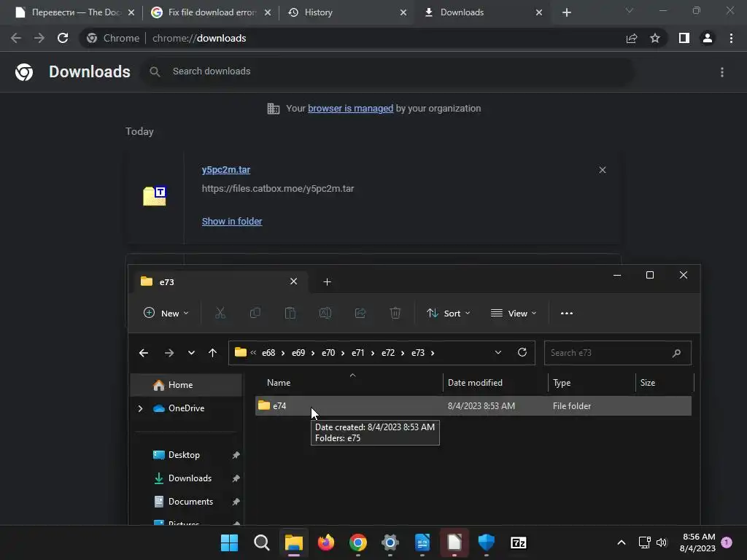This screenshot has width=747, height=560.
Task: Click the Copy icon in Explorer toolbar
Action: coord(255,314)
